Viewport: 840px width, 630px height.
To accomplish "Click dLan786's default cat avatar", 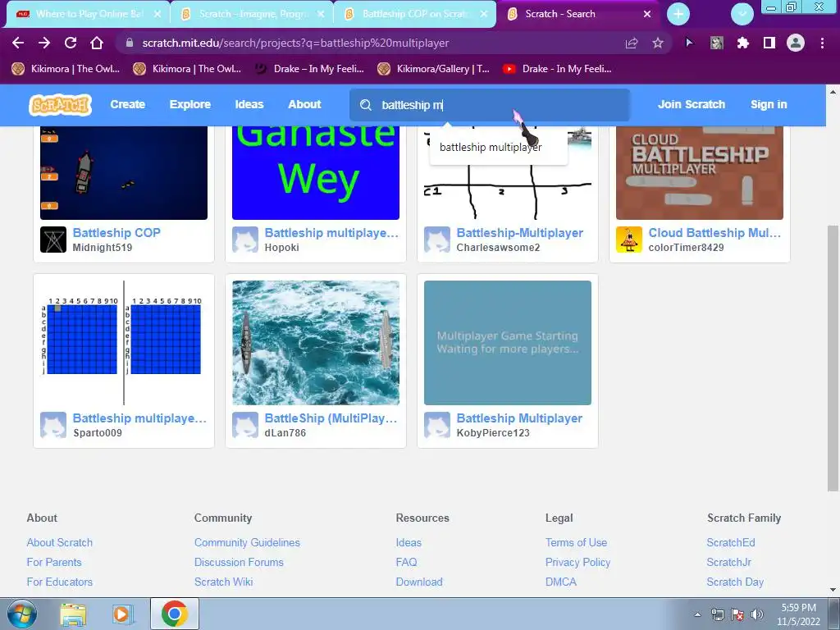I will [244, 425].
